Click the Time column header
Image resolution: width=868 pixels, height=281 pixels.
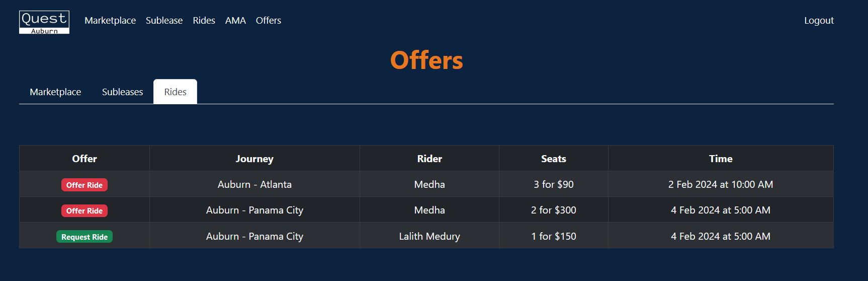720,159
